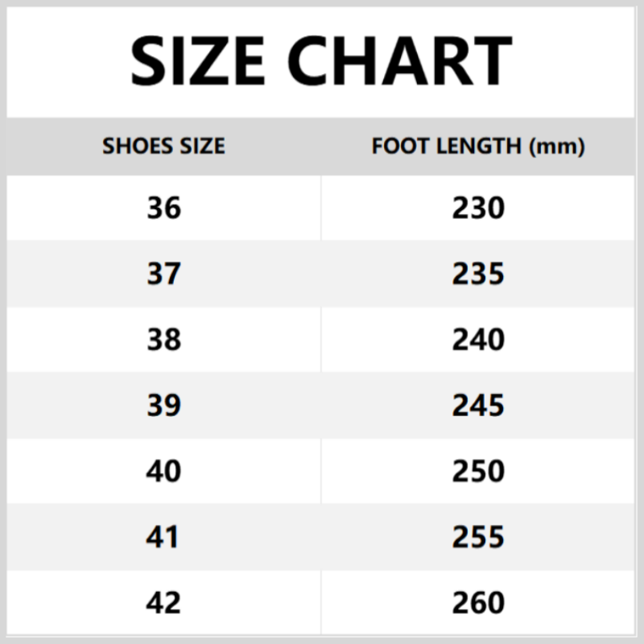Select shoe size 41 cell
644x644 pixels.
pos(163,537)
